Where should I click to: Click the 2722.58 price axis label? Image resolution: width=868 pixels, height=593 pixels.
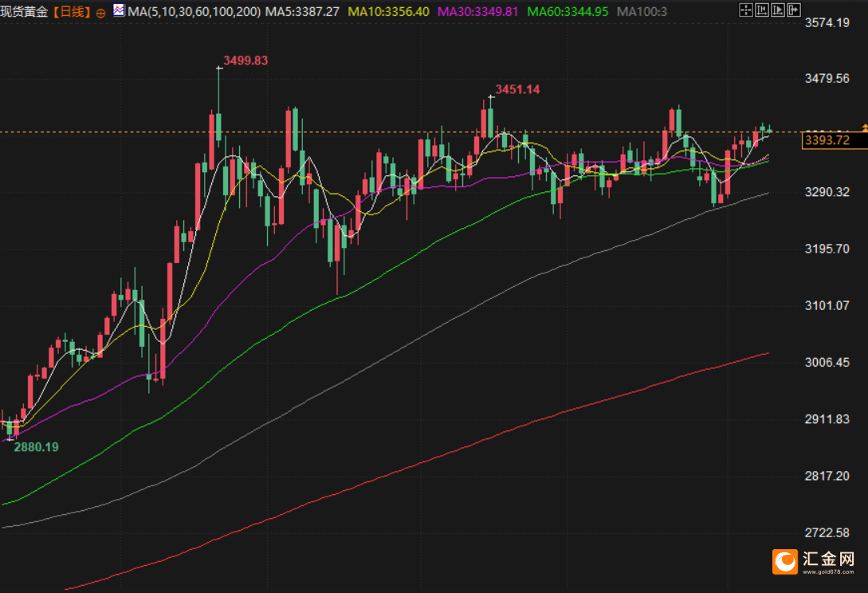[x=827, y=532]
